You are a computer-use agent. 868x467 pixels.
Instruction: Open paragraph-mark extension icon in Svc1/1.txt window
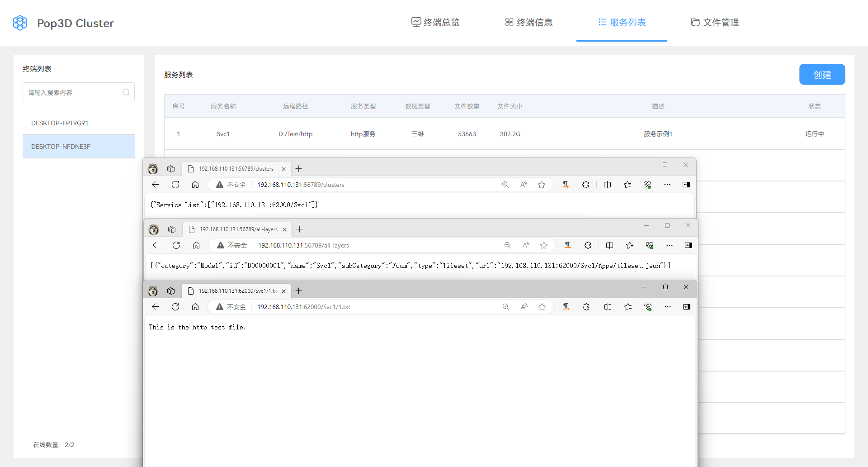click(566, 307)
